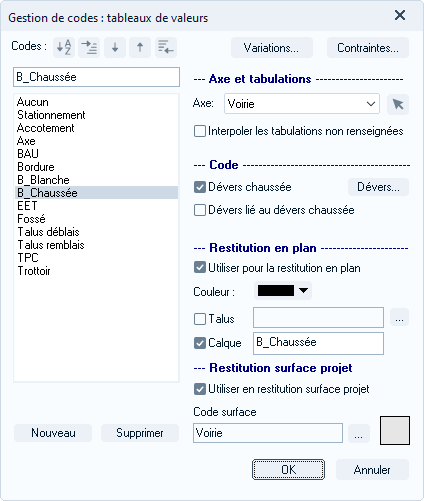Move selected code down with arrow icon
The width and height of the screenshot is (424, 501).
pyautogui.click(x=115, y=47)
